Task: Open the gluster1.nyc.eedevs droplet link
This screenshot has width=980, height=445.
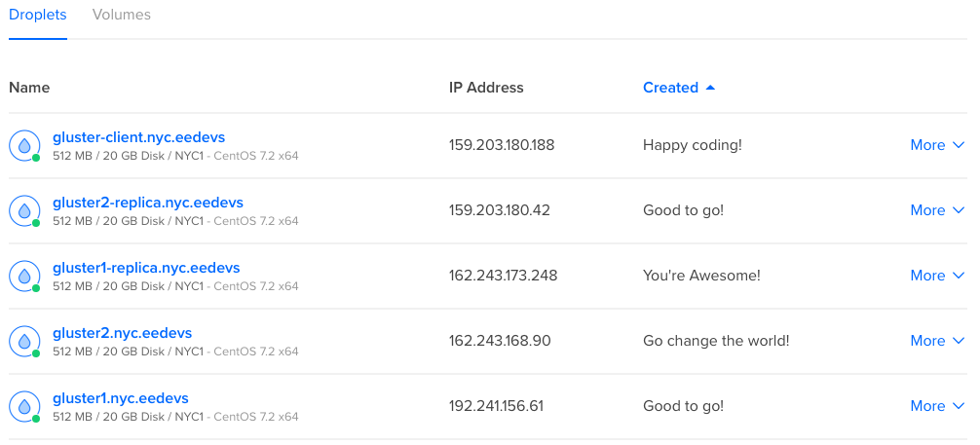Action: coord(120,398)
